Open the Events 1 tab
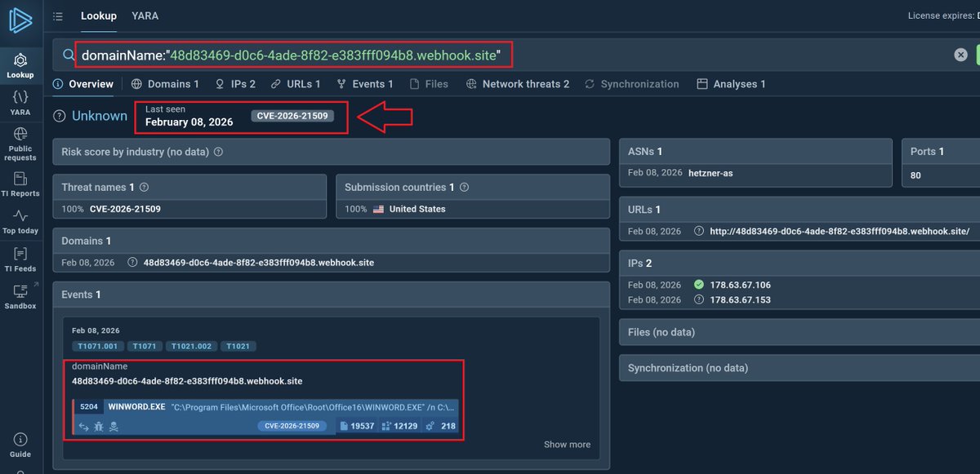The height and width of the screenshot is (474, 980). (365, 84)
